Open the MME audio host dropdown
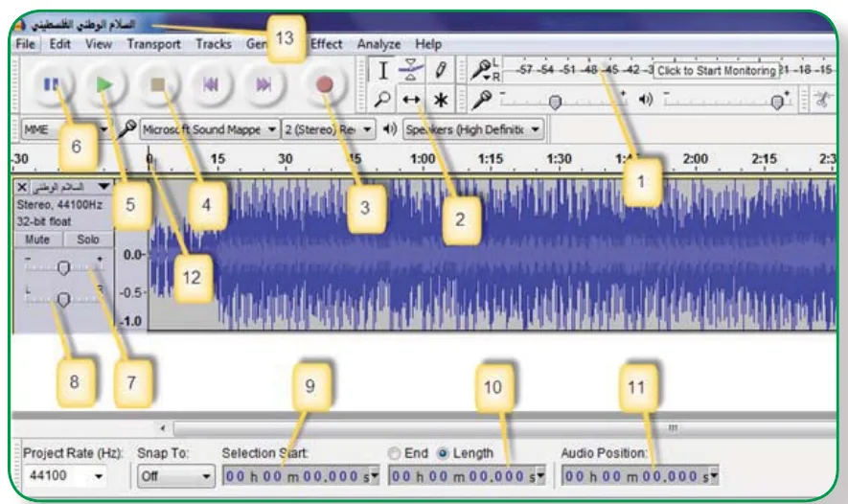The height and width of the screenshot is (504, 848). tap(64, 129)
